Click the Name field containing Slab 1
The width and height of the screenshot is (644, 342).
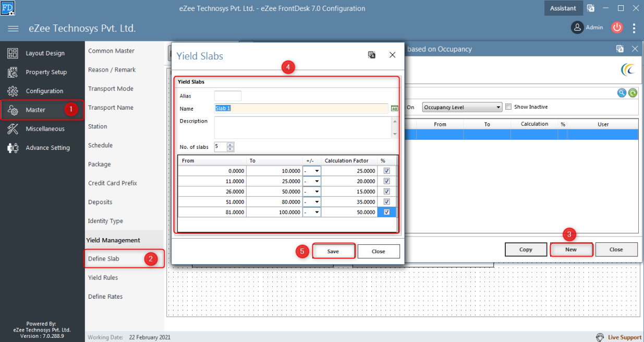pos(301,109)
